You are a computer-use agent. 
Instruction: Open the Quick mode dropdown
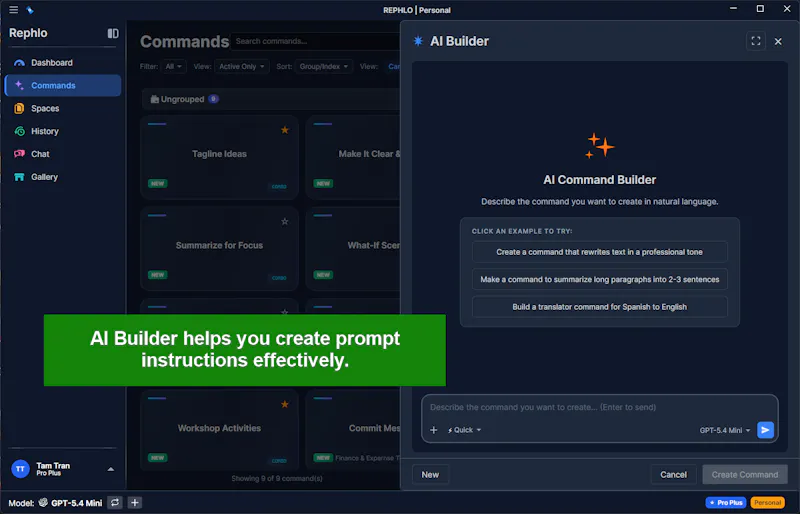click(464, 430)
